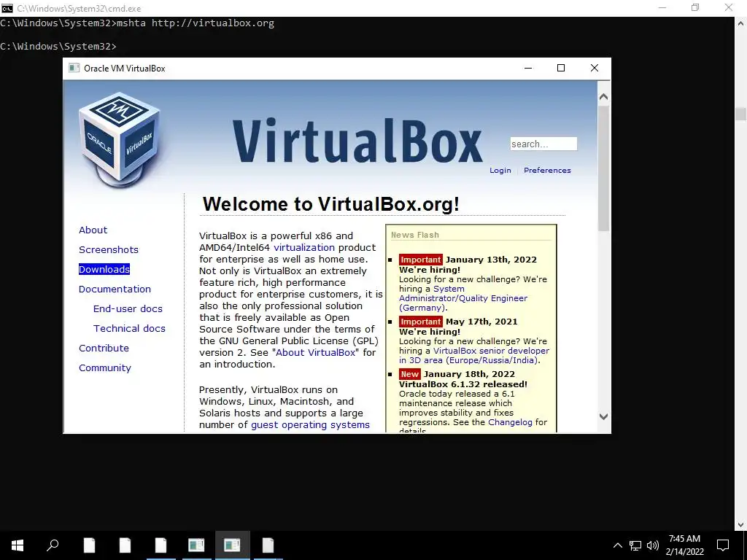Click the scroll up arrow in VirtualBox window
The image size is (747, 560).
click(x=603, y=97)
